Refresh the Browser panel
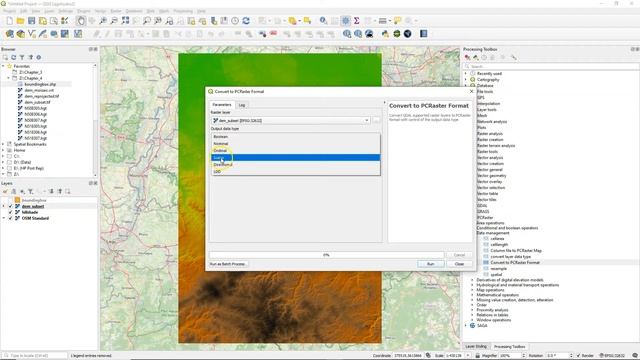This screenshot has width=640, height=360. point(13,58)
